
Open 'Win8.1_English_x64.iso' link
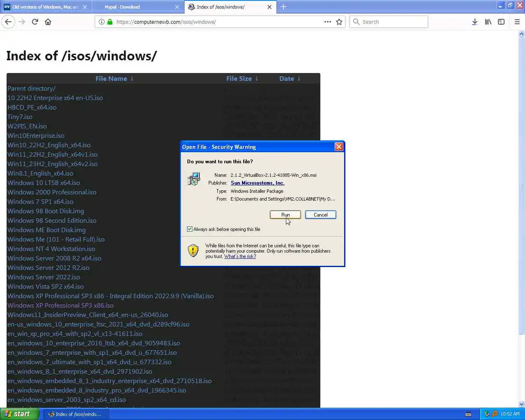tap(40, 173)
